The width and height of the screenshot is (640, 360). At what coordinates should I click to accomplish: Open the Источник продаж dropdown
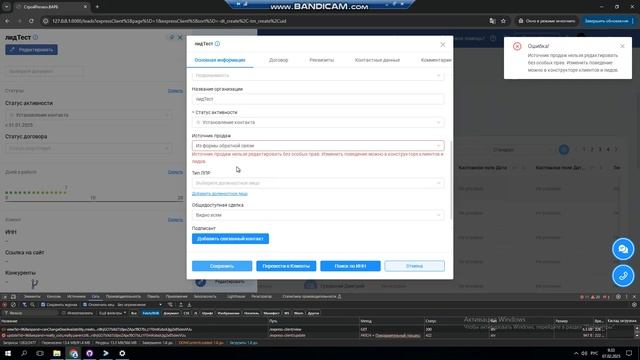point(318,146)
